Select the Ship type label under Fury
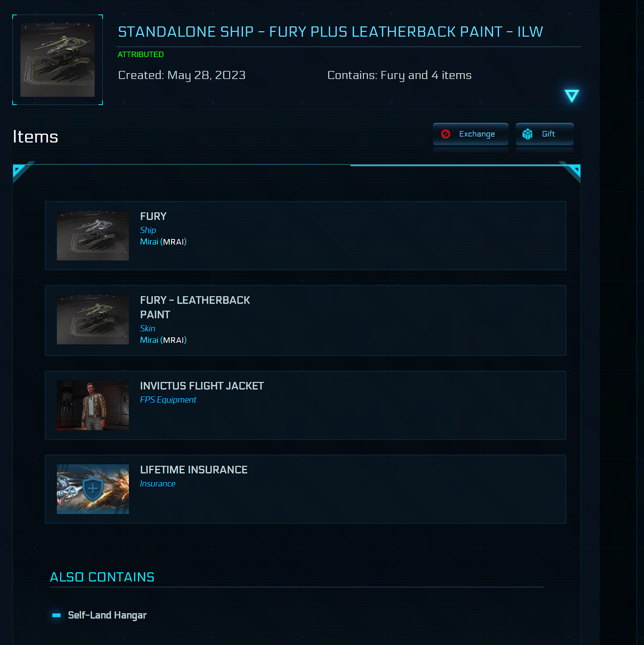644x645 pixels. [148, 230]
